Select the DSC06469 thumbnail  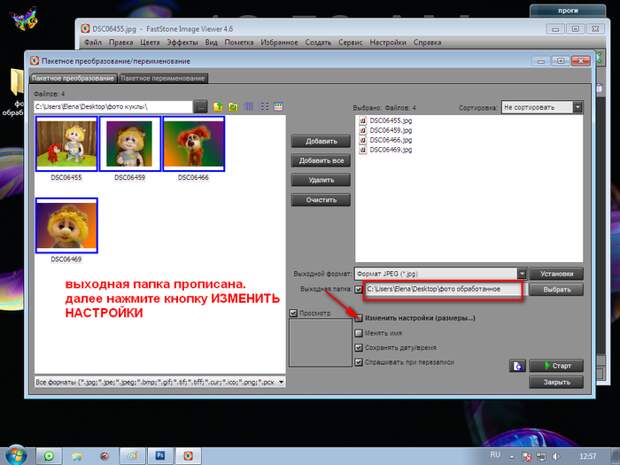click(66, 225)
